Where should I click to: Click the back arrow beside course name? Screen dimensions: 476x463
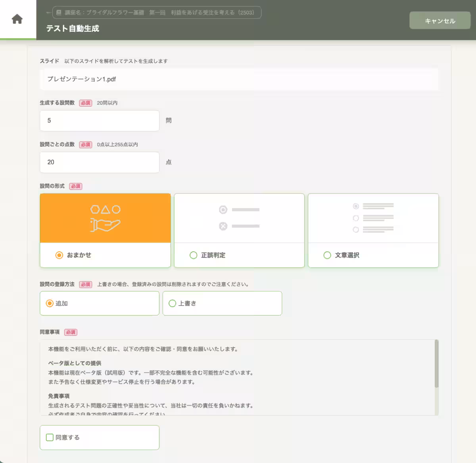pyautogui.click(x=48, y=13)
